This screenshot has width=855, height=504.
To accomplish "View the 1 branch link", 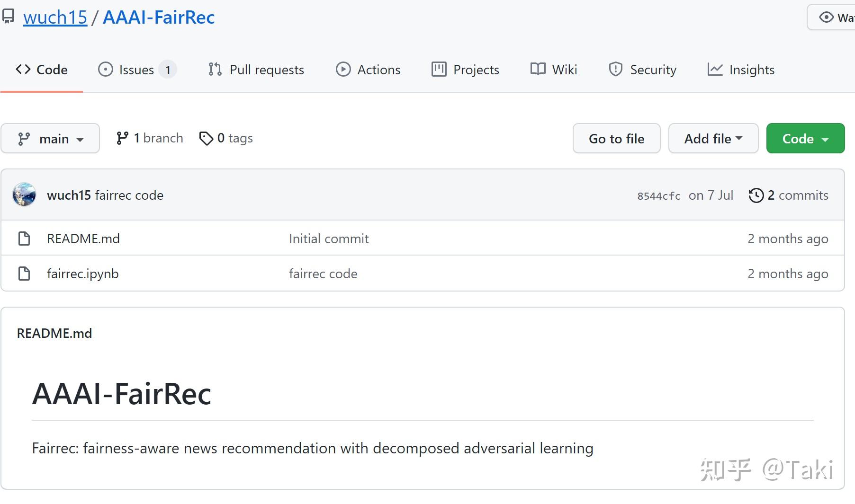I will pyautogui.click(x=150, y=138).
